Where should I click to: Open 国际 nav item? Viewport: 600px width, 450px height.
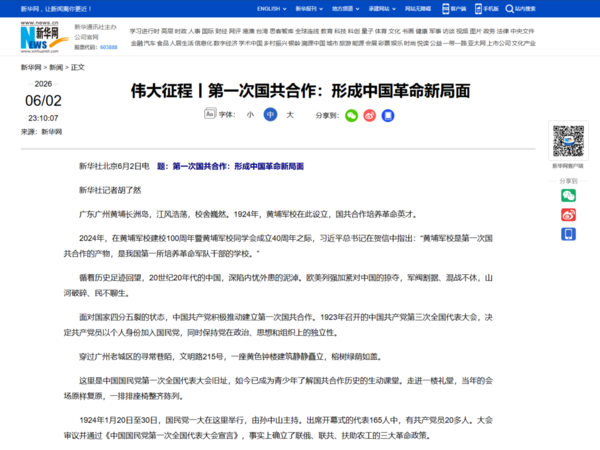point(208,31)
